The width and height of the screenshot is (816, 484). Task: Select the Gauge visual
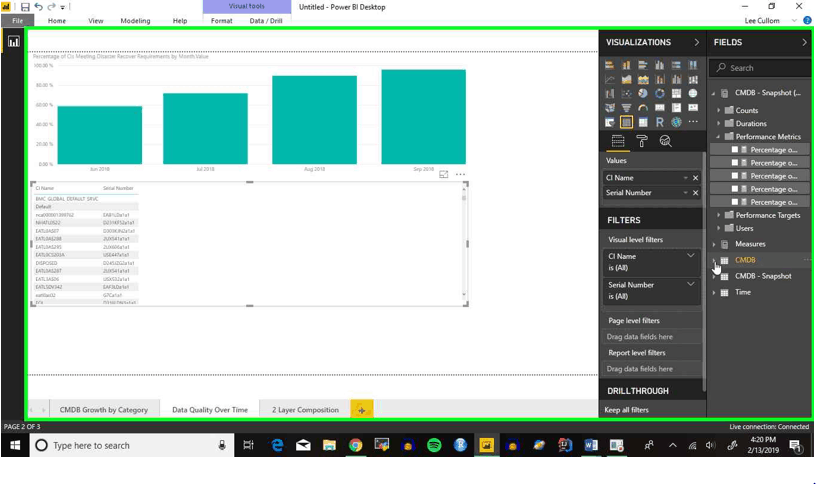pyautogui.click(x=643, y=108)
